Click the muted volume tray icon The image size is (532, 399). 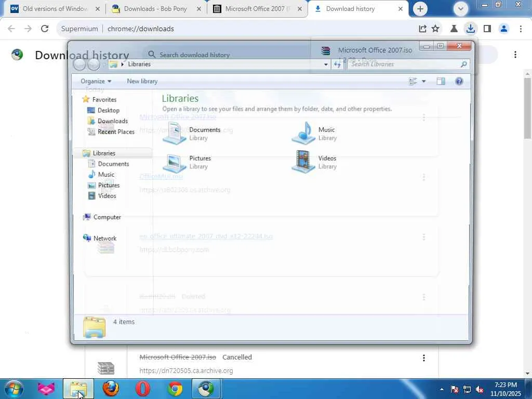pos(480,389)
